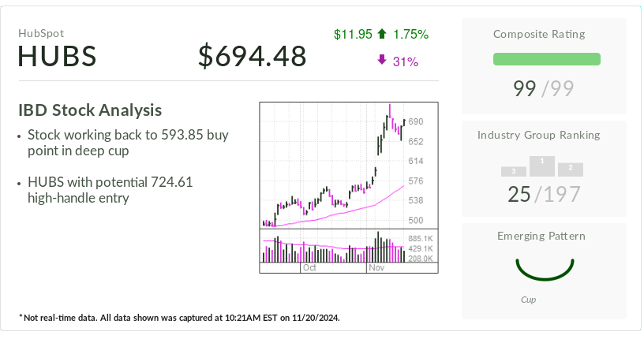Click the $11.95 price change value
The image size is (644, 339).
point(353,34)
